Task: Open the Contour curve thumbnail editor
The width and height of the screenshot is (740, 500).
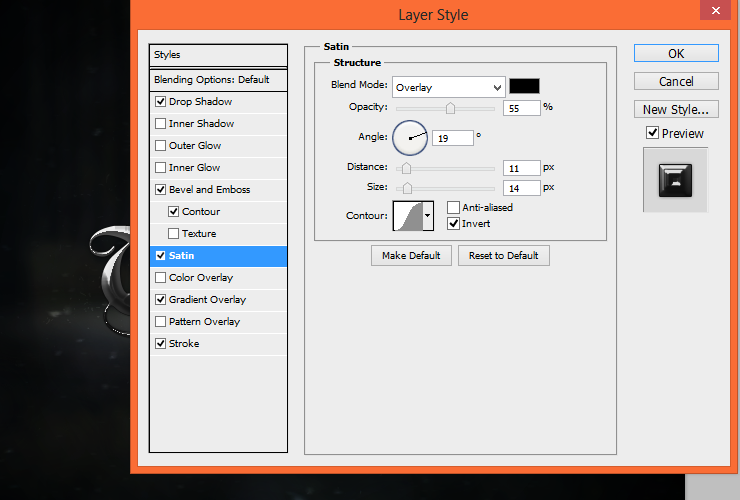Action: [408, 216]
